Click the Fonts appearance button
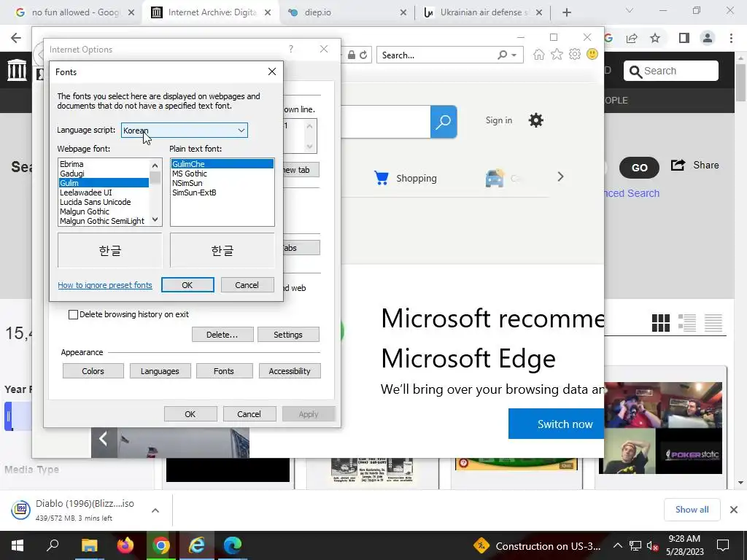747x560 pixels. pos(224,371)
